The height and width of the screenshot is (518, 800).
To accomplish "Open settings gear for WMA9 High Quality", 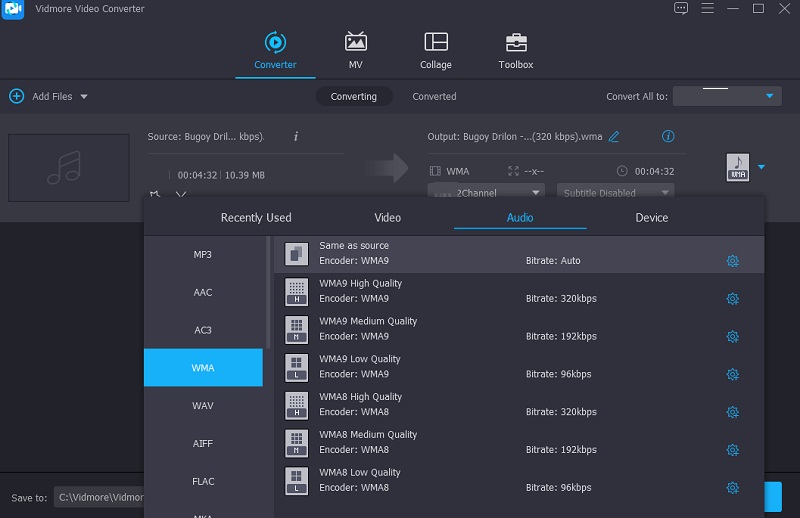I will [732, 299].
